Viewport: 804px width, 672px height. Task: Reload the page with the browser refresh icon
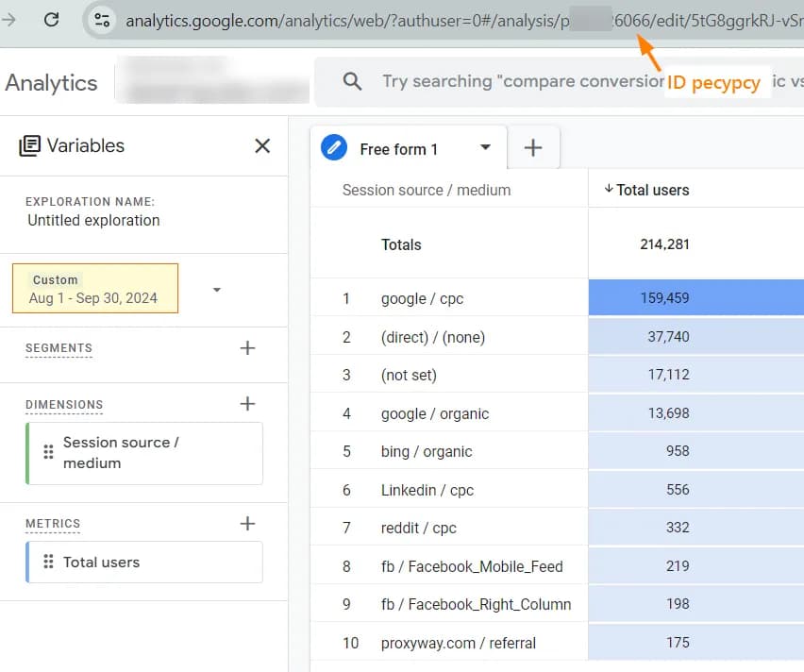(51, 20)
